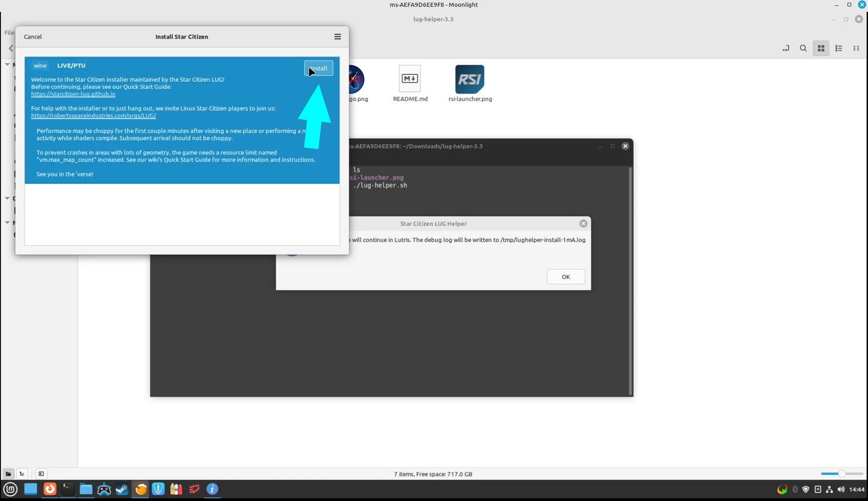This screenshot has height=501, width=868.
Task: Switch file manager to icon view
Action: click(821, 48)
